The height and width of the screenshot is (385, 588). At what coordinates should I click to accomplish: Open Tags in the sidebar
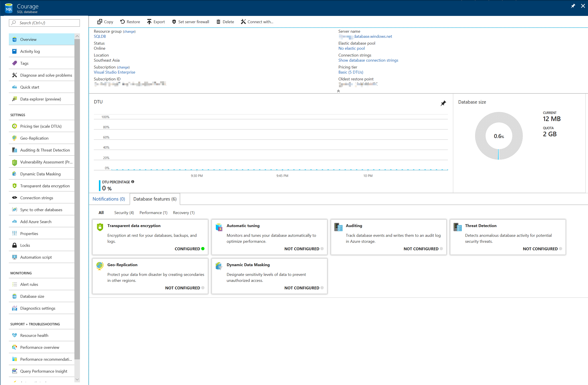click(x=42, y=63)
